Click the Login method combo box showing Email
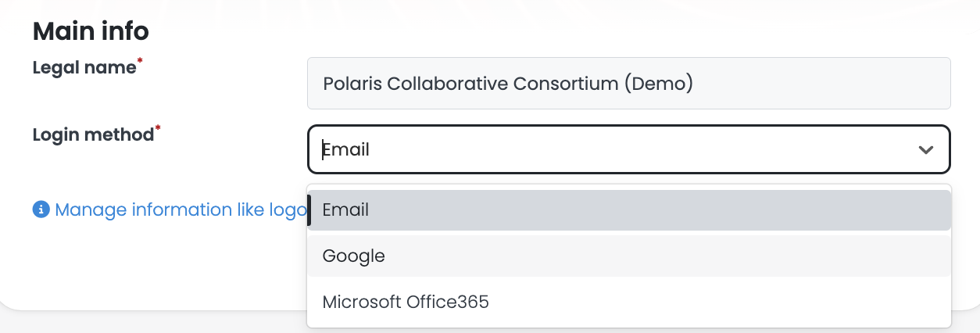Image resolution: width=980 pixels, height=333 pixels. pyautogui.click(x=629, y=149)
